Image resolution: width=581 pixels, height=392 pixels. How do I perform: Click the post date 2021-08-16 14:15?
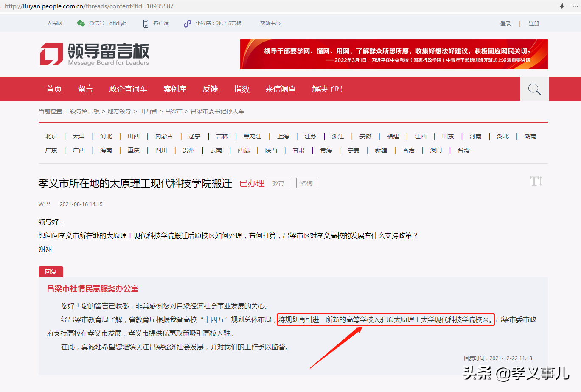(81, 204)
